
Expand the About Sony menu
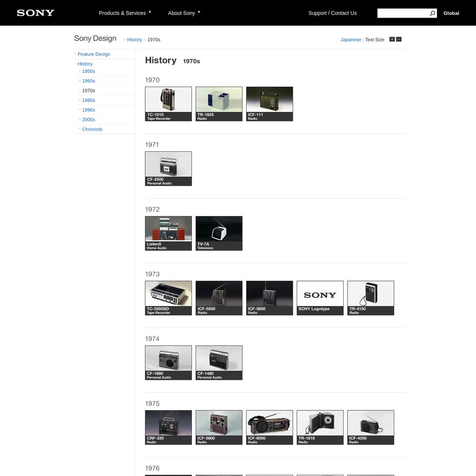click(x=184, y=13)
